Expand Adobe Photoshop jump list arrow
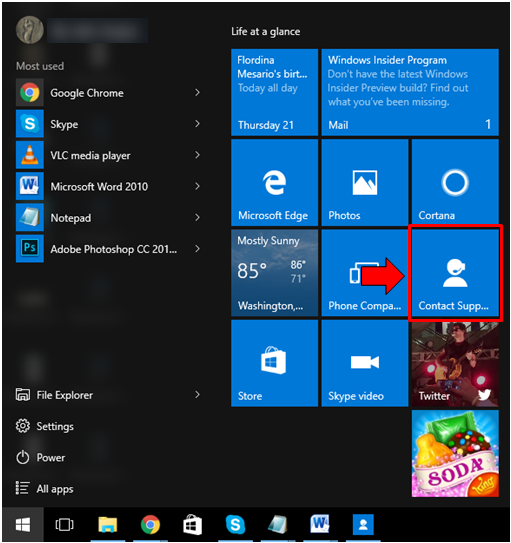511x543 pixels. [197, 248]
